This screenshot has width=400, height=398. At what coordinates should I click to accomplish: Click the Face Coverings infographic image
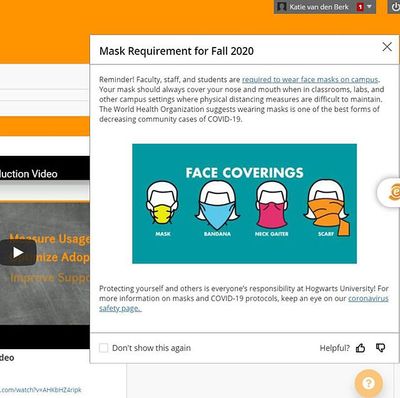(x=244, y=204)
